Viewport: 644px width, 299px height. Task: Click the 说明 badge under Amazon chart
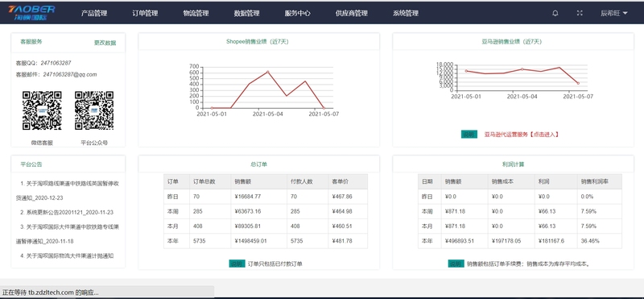pyautogui.click(x=469, y=135)
